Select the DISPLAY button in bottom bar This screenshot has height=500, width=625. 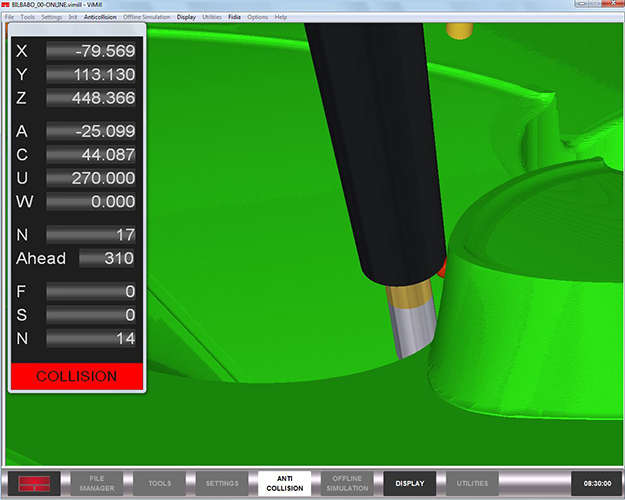[410, 483]
